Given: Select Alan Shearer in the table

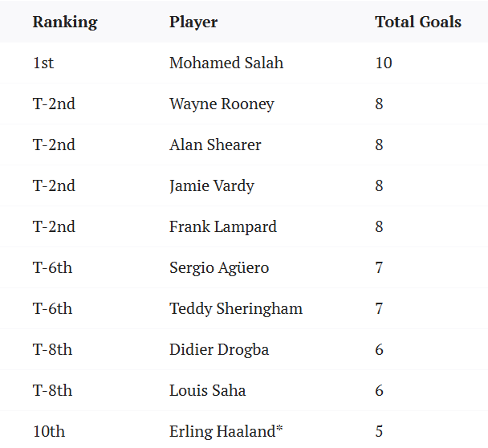Looking at the screenshot, I should (x=215, y=145).
